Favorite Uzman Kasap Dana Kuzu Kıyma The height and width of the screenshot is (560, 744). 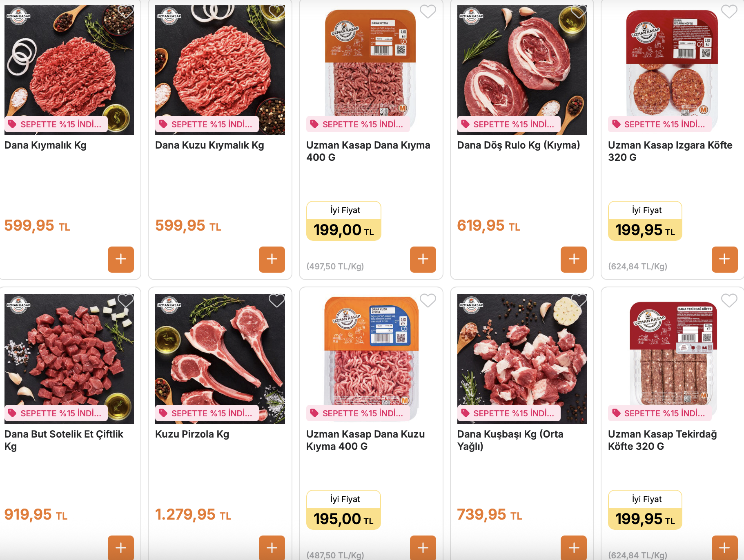(x=428, y=300)
